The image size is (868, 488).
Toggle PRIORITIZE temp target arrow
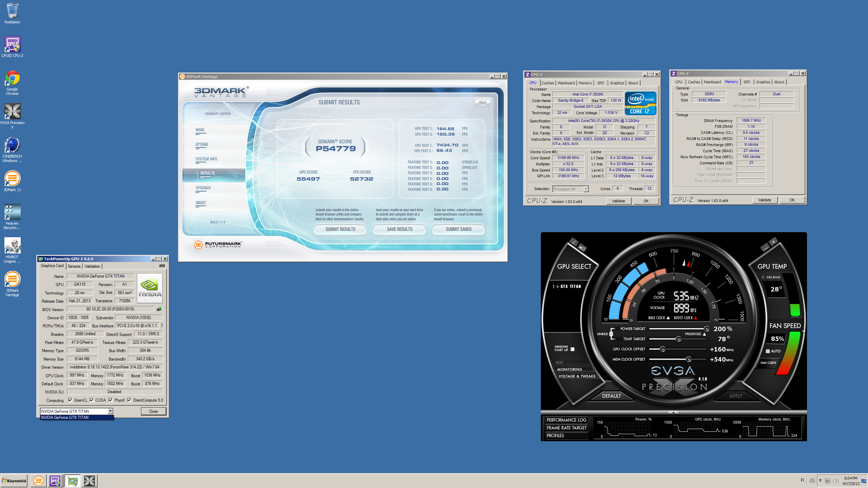tap(704, 334)
